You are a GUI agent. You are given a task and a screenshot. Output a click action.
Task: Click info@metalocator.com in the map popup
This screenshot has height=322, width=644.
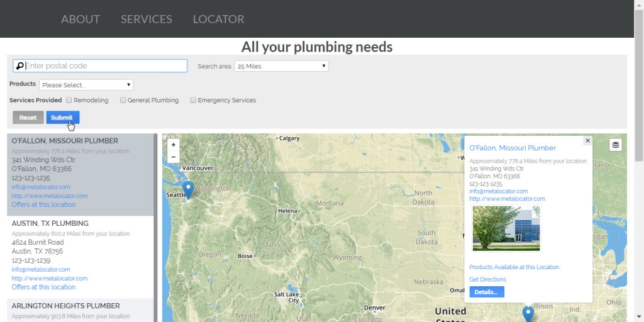pyautogui.click(x=499, y=191)
